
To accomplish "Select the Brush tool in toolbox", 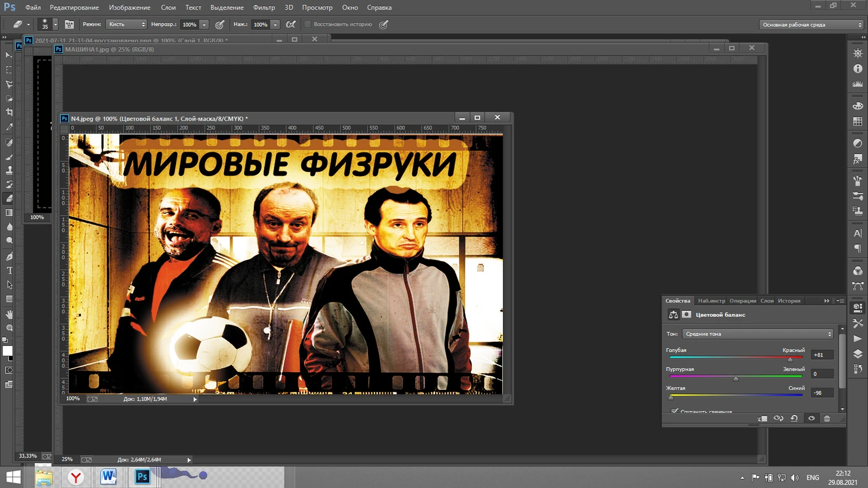I will tap(9, 156).
